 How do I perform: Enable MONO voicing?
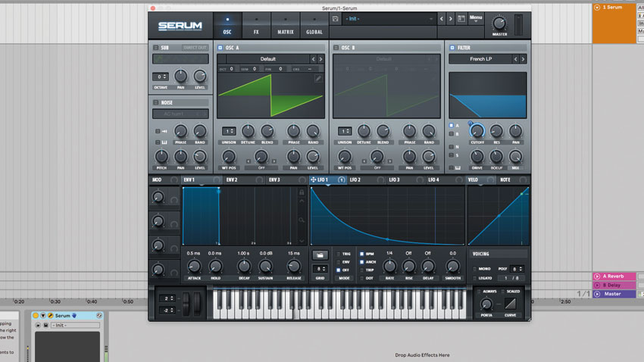pos(475,269)
